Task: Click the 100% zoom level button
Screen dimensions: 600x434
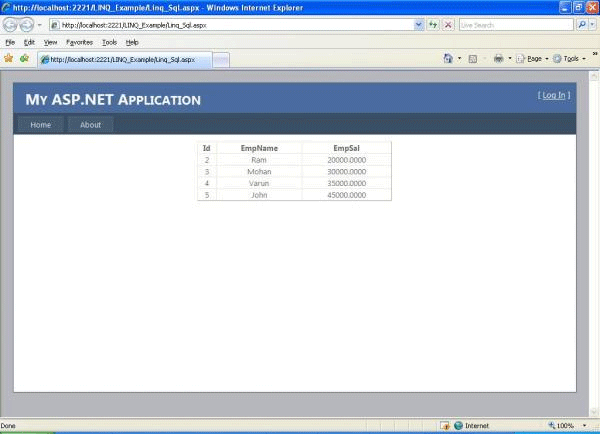Action: pos(561,426)
